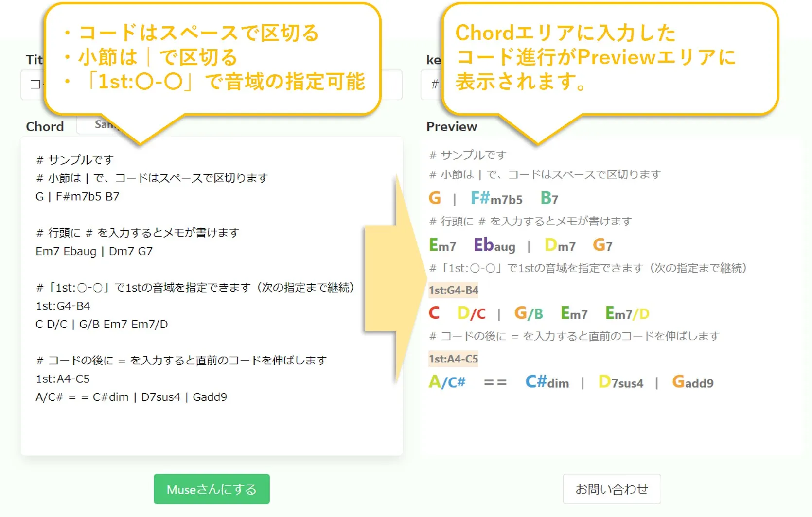Click the purple Ebaug chord in Preview
Screen dimensions: 812x517
tap(494, 245)
